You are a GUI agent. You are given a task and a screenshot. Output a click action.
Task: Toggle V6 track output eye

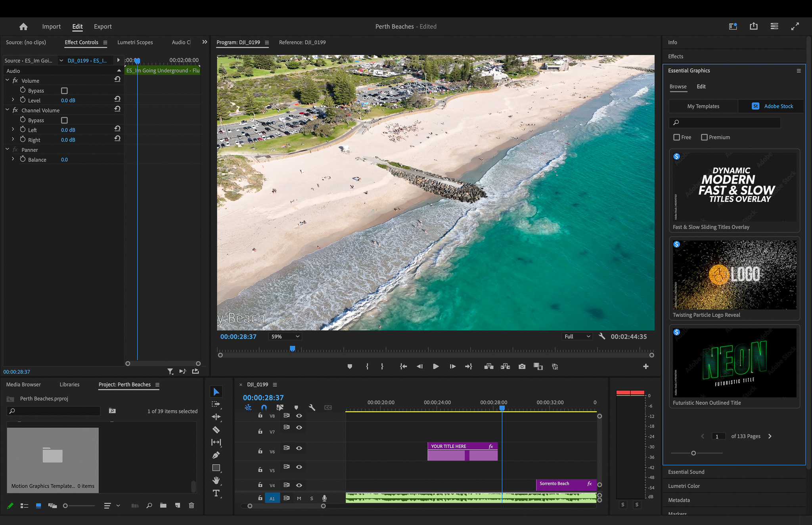299,448
